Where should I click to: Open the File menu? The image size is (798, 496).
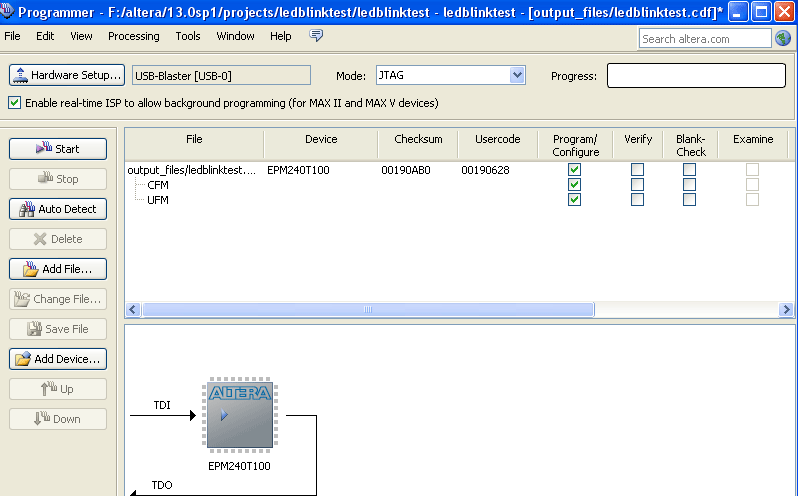point(12,36)
